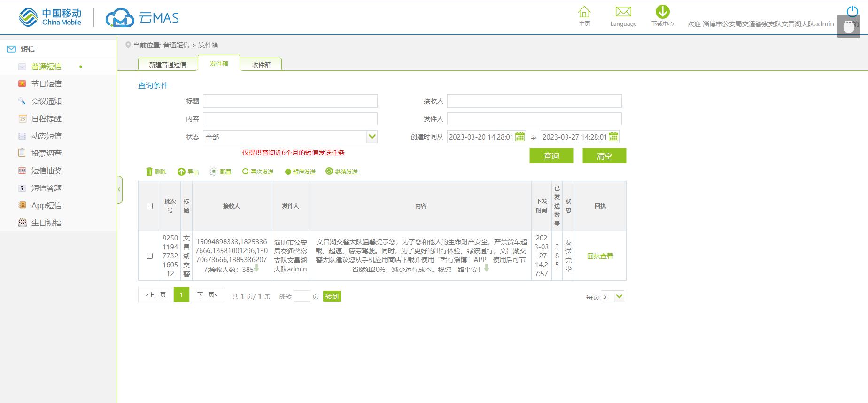The image size is (868, 403).
Task: Click the 清空 button
Action: (604, 156)
